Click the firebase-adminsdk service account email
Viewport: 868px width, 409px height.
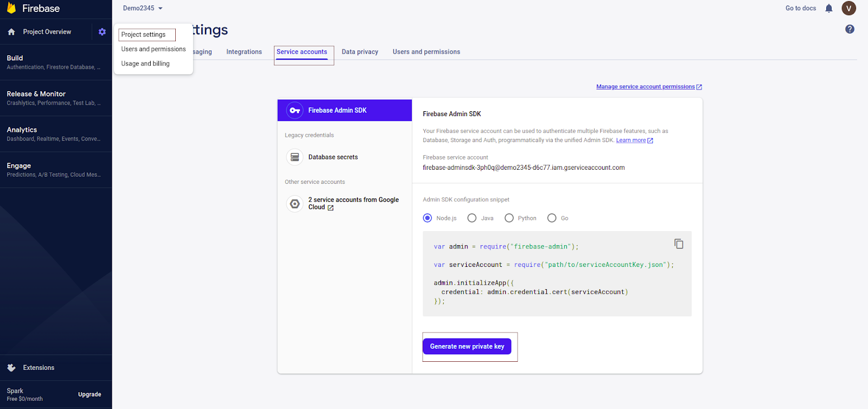click(524, 168)
